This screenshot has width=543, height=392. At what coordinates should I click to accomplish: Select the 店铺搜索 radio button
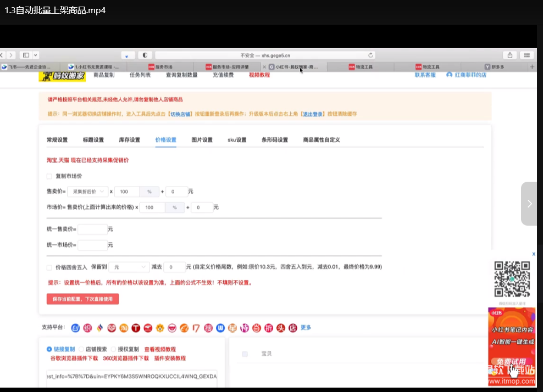pos(81,349)
